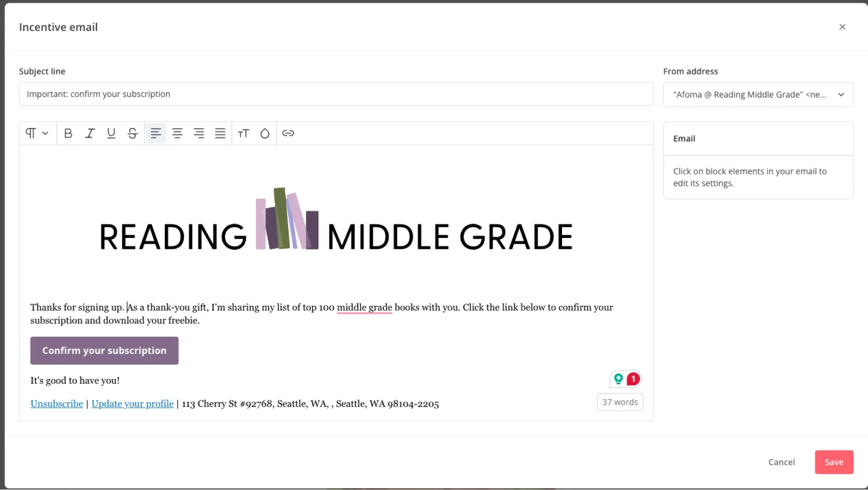Open the Update your profile link
The height and width of the screenshot is (490, 868).
(132, 404)
